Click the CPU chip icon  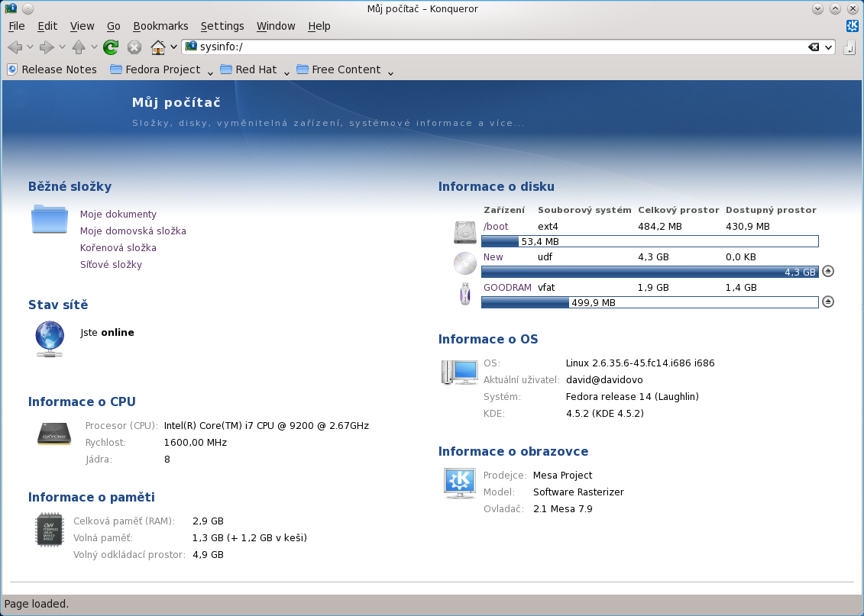[x=54, y=434]
